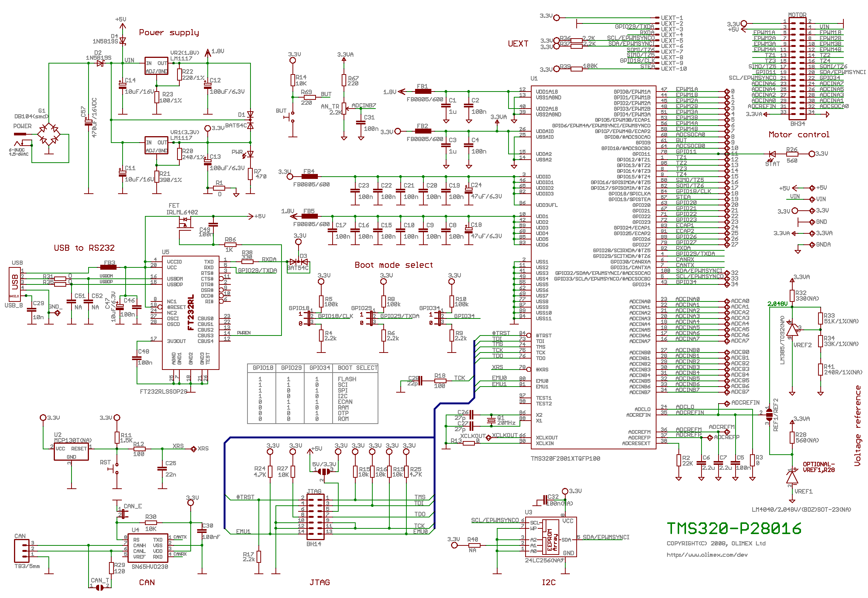Viewport: 868px width, 598px height.
Task: Select the Q1 20MHz crystal symbol
Action: tap(491, 420)
